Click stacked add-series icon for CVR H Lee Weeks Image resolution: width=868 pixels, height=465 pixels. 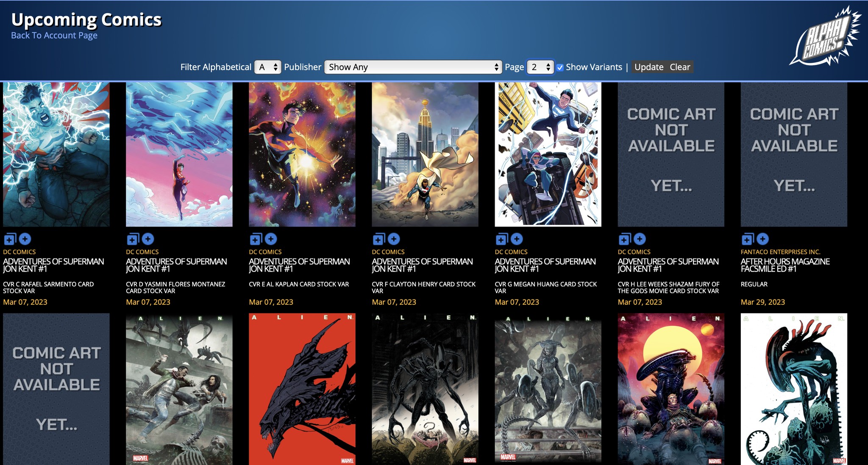click(x=624, y=239)
